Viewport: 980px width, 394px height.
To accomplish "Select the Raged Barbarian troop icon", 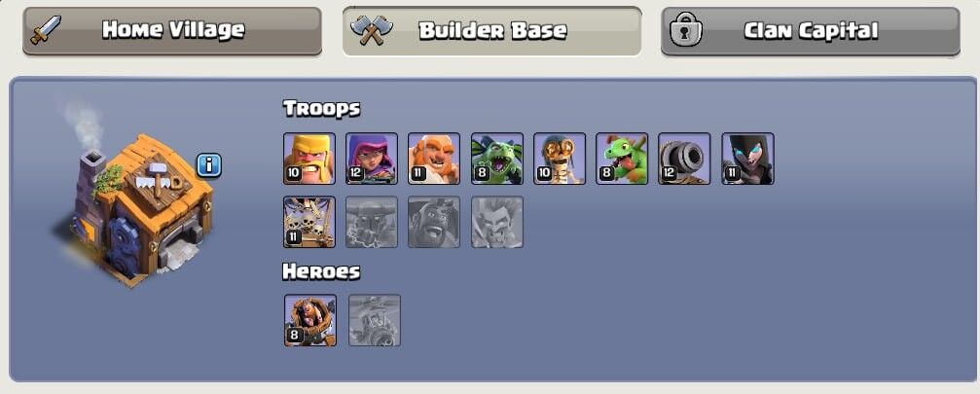I will pos(309,159).
